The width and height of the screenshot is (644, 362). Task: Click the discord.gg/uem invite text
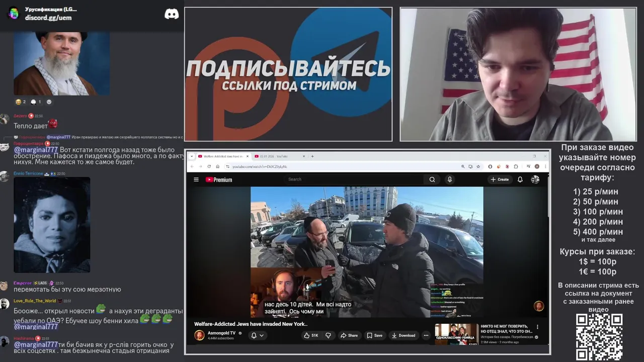pyautogui.click(x=48, y=18)
